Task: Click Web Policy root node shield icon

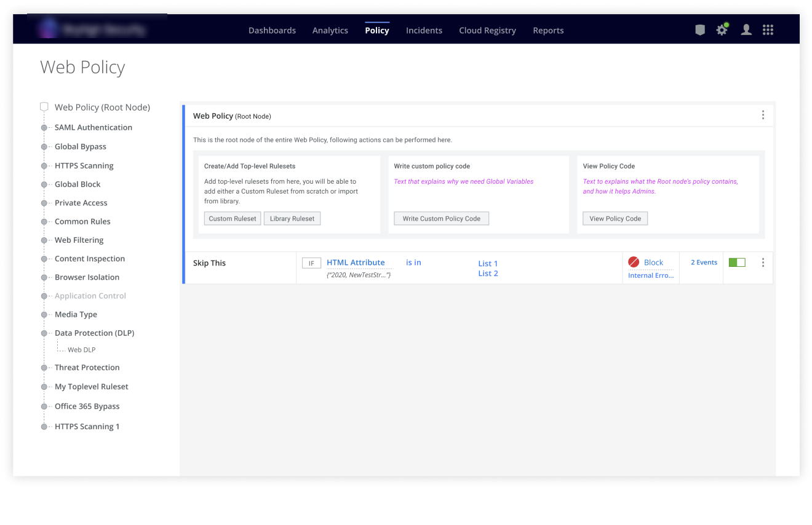Action: click(44, 107)
